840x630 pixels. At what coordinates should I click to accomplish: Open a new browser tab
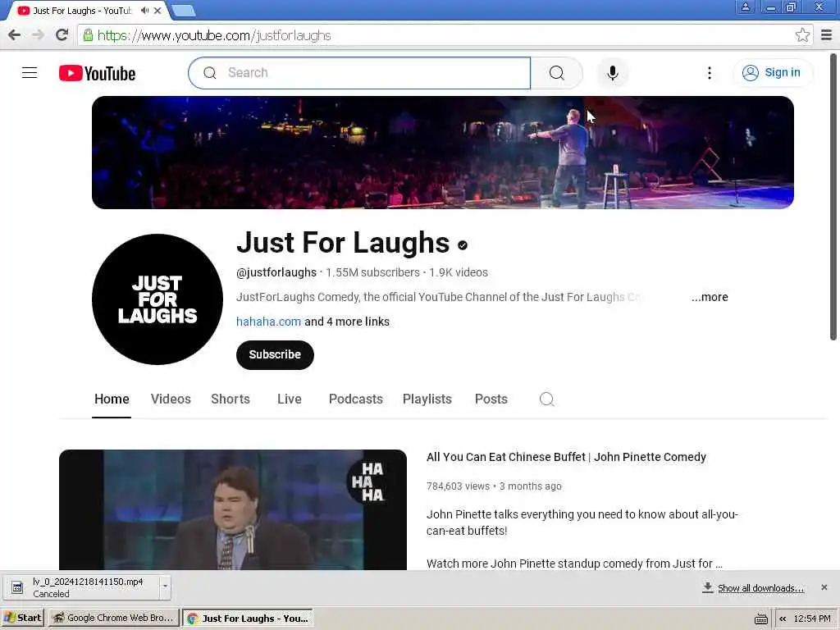(184, 10)
